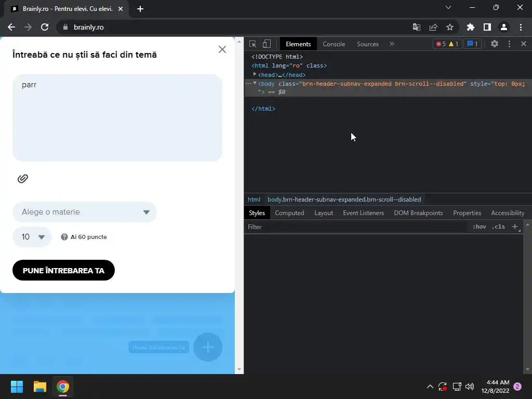Click the share page icon
532x399 pixels.
click(x=433, y=27)
